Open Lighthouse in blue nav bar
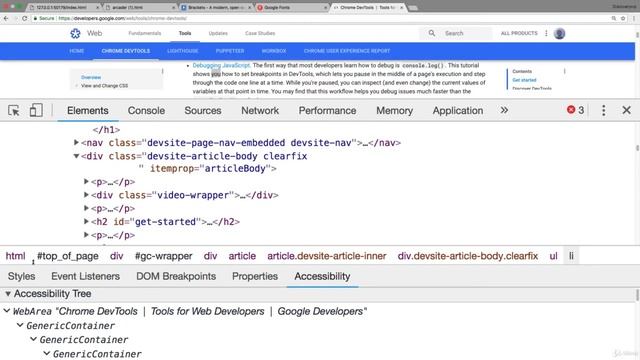 (x=182, y=51)
